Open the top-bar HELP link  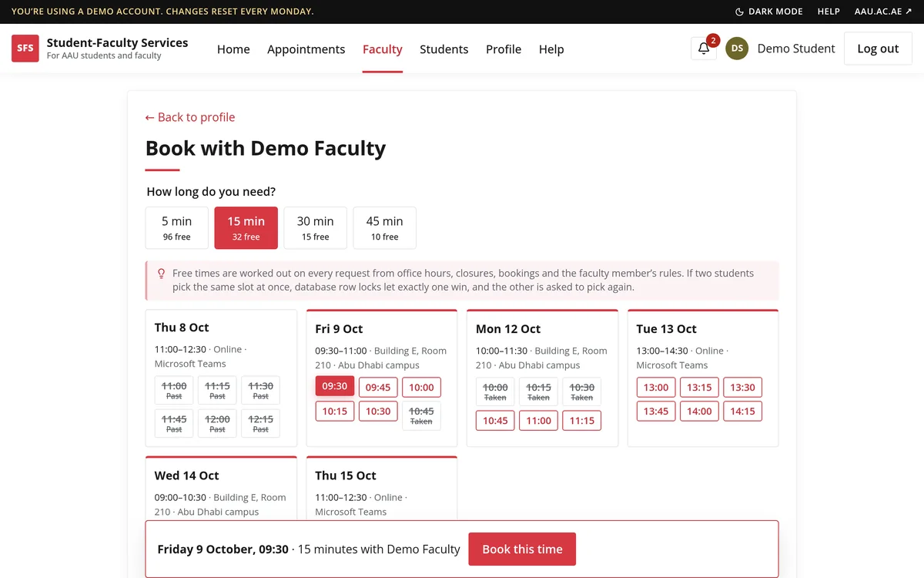(x=829, y=12)
